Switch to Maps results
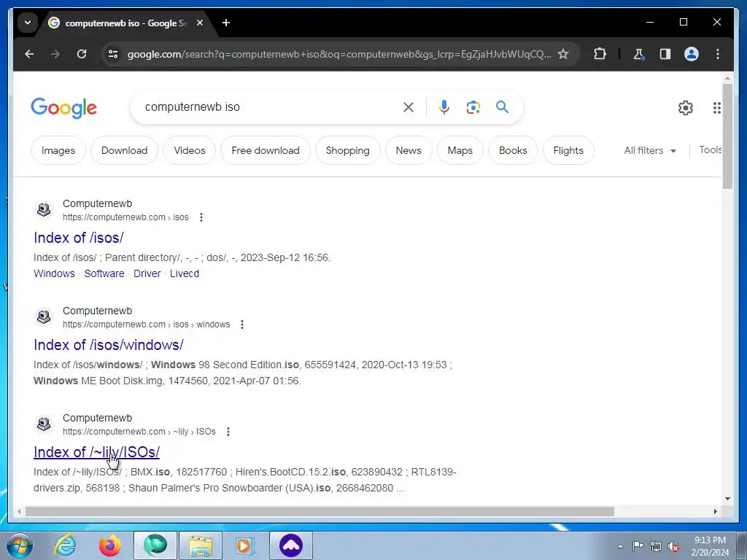747x560 pixels. (460, 150)
